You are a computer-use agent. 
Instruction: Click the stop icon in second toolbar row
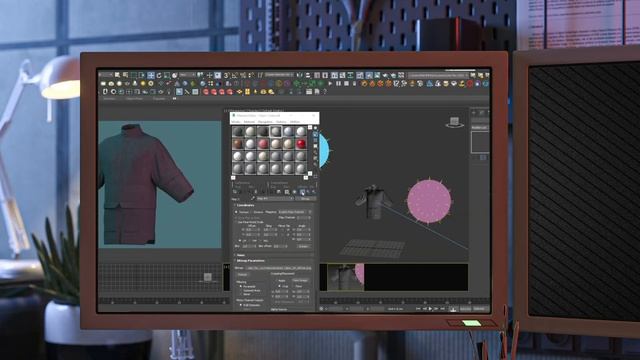coord(347,84)
